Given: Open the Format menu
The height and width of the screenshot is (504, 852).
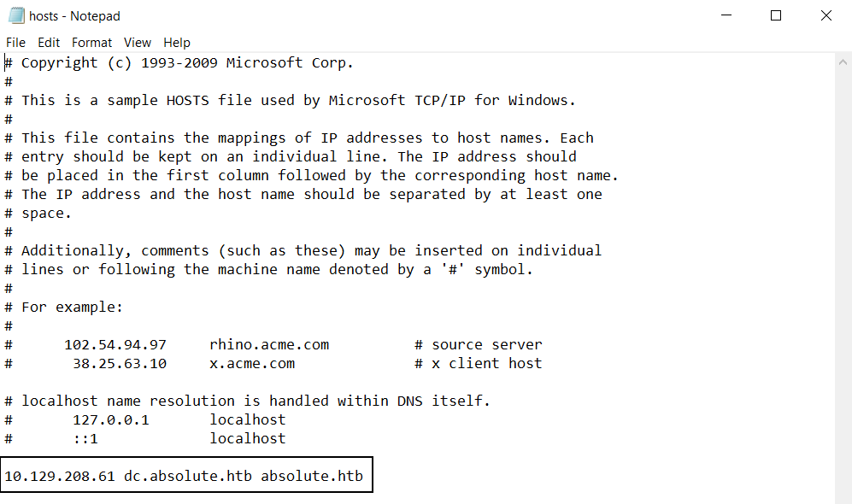Looking at the screenshot, I should (x=91, y=42).
